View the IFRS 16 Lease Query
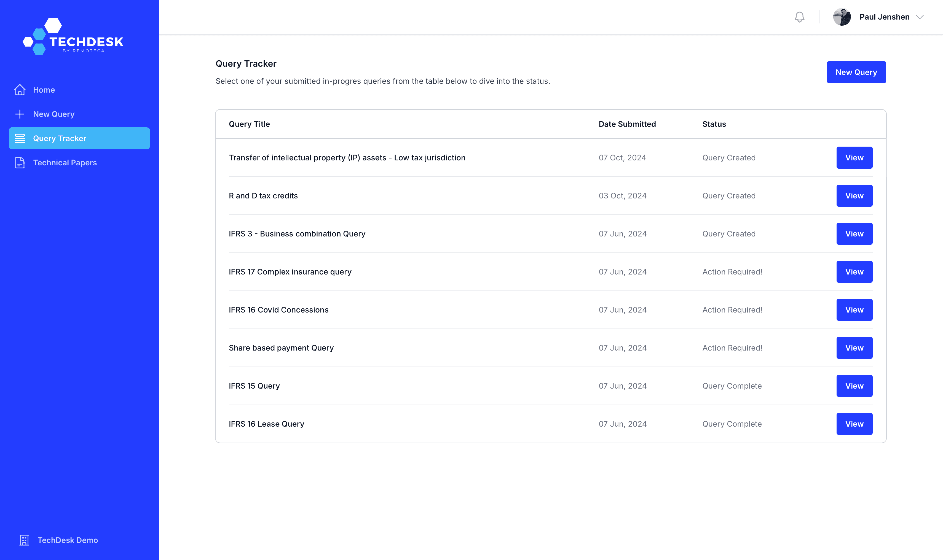Screen dimensions: 943x560 point(854,424)
